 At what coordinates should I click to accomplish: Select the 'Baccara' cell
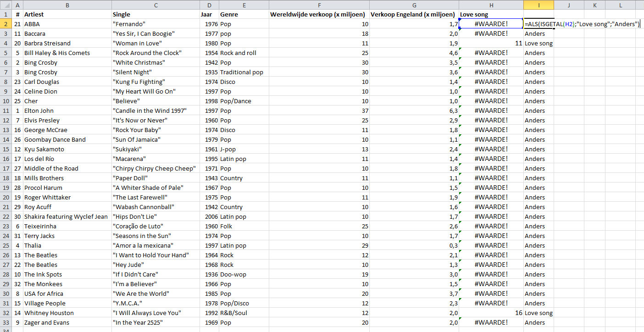pyautogui.click(x=67, y=33)
